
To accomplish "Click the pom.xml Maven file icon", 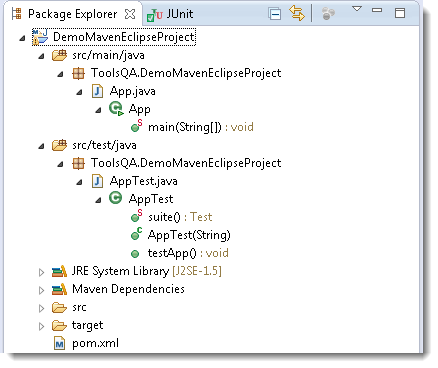I will coord(59,343).
